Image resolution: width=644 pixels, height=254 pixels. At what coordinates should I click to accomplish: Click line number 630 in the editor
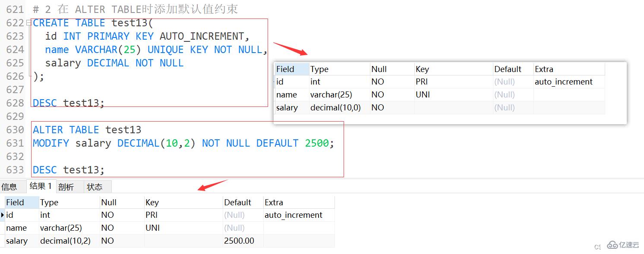click(15, 129)
